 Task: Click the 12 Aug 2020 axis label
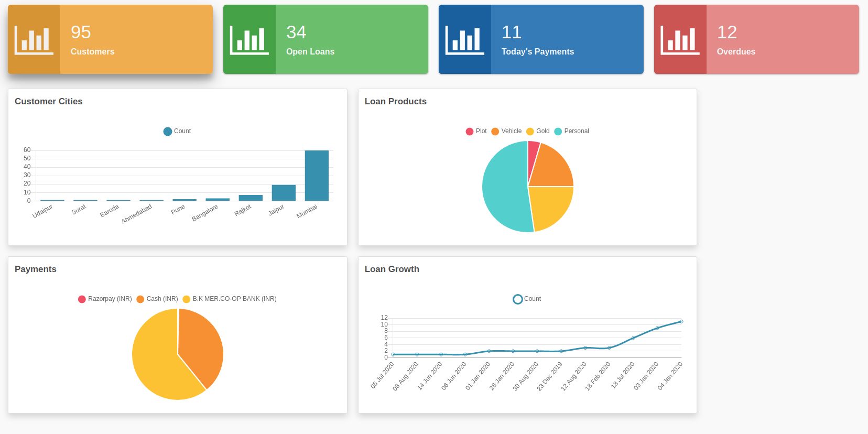(x=573, y=376)
